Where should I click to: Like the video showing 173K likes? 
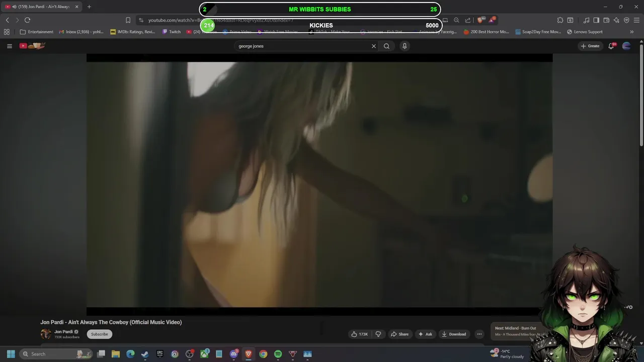point(360,334)
